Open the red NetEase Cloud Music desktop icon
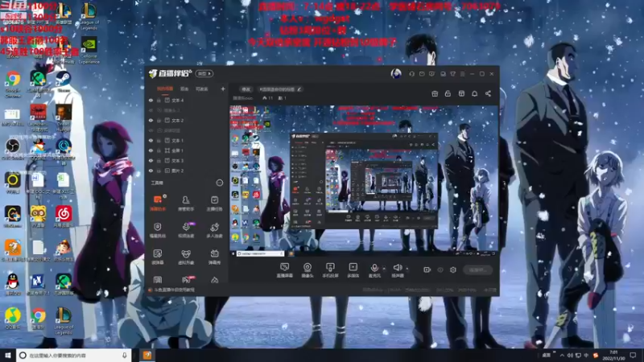This screenshot has height=362, width=644. pyautogui.click(x=64, y=216)
